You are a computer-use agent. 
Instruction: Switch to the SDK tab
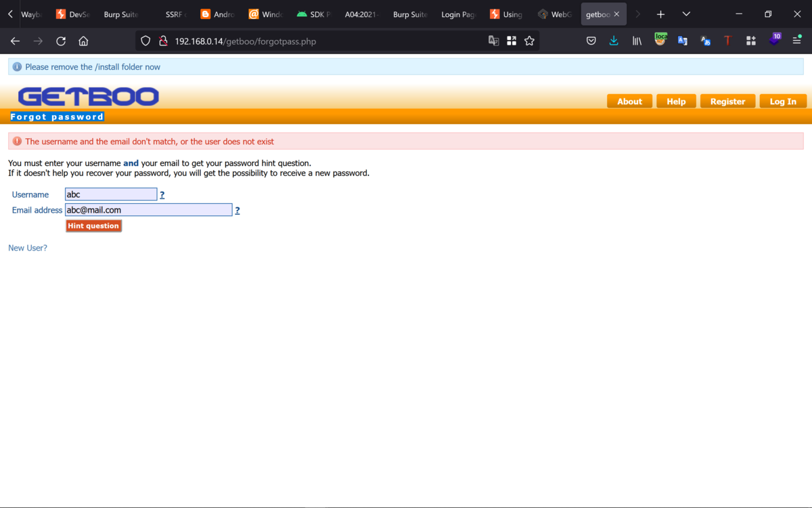click(313, 14)
